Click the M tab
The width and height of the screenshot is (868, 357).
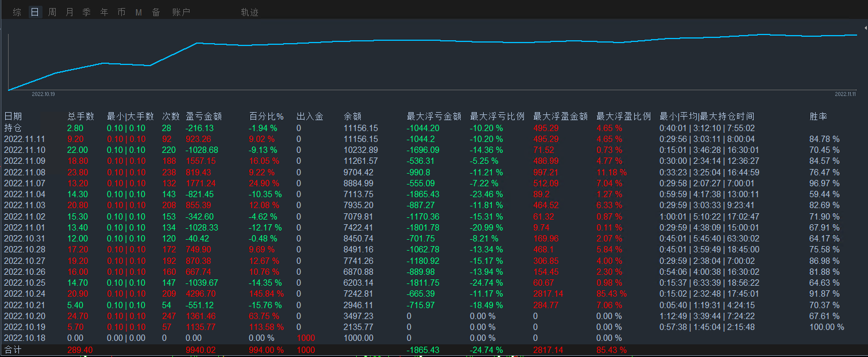pos(138,12)
